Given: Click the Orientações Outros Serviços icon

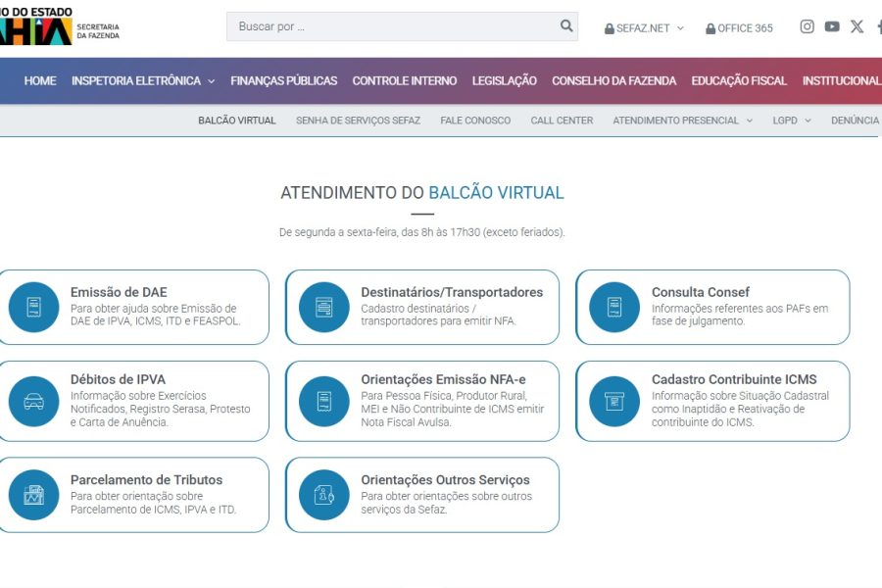Looking at the screenshot, I should [321, 494].
